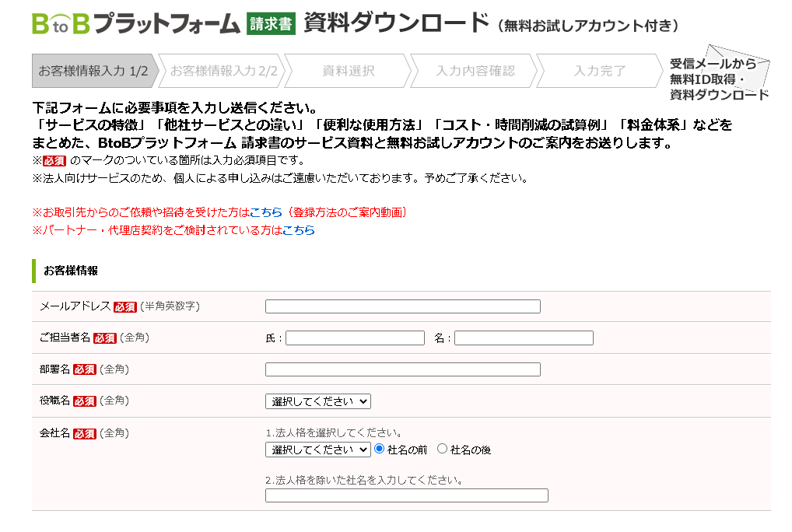The image size is (792, 532).
Task: Open こちら link for invited users
Action: (x=265, y=212)
